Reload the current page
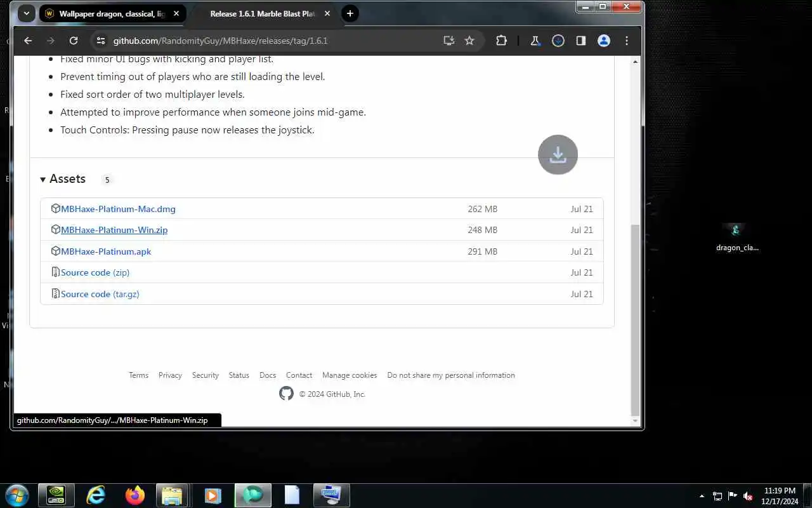The height and width of the screenshot is (508, 812). point(74,41)
